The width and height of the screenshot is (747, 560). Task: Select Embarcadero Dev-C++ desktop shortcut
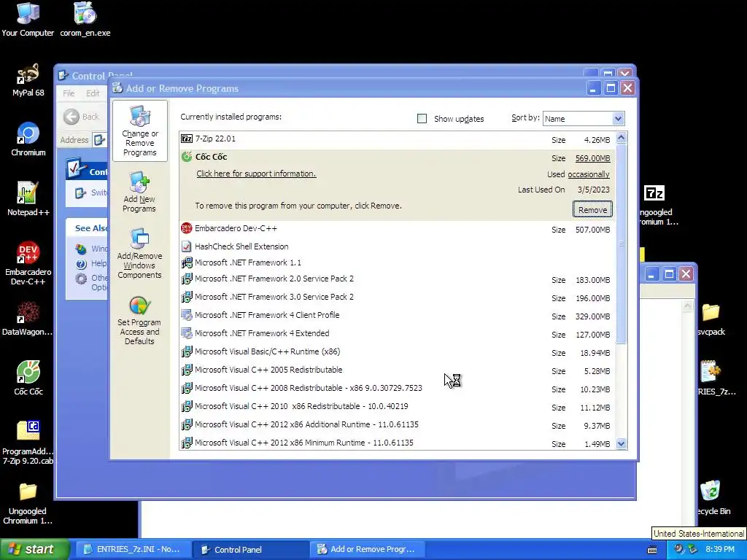coord(28,263)
